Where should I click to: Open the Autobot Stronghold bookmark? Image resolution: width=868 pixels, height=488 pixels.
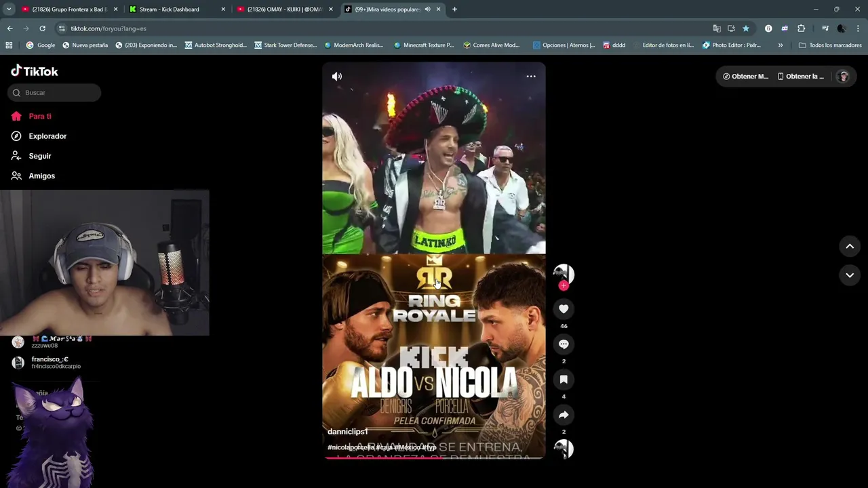coord(216,45)
